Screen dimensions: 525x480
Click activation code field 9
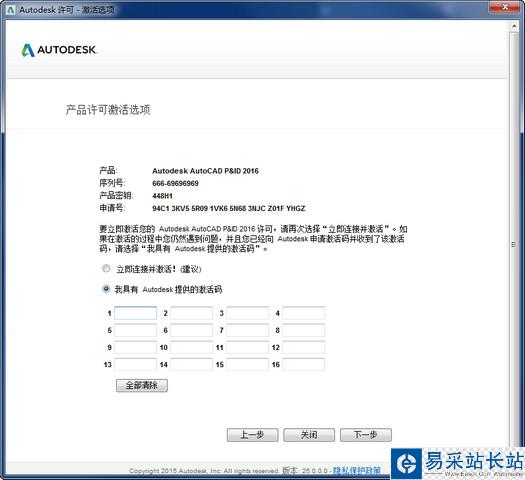pos(135,347)
